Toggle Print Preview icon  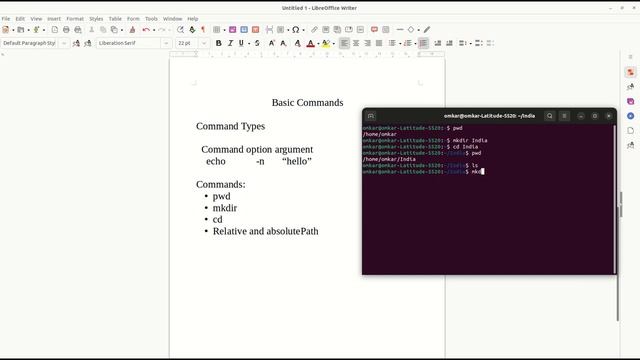[x=78, y=30]
